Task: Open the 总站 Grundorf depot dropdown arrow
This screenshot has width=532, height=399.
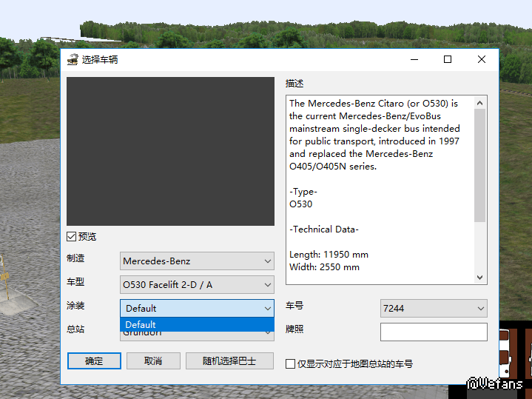Action: click(x=268, y=335)
